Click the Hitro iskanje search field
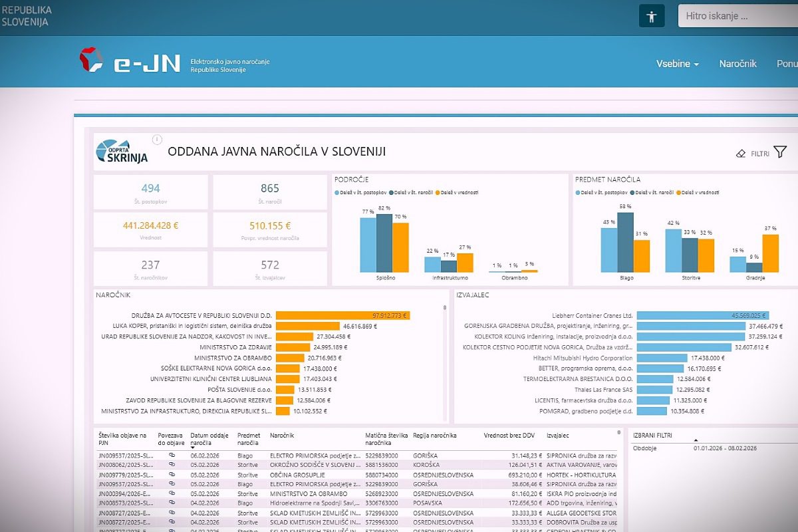The image size is (798, 532). (738, 16)
